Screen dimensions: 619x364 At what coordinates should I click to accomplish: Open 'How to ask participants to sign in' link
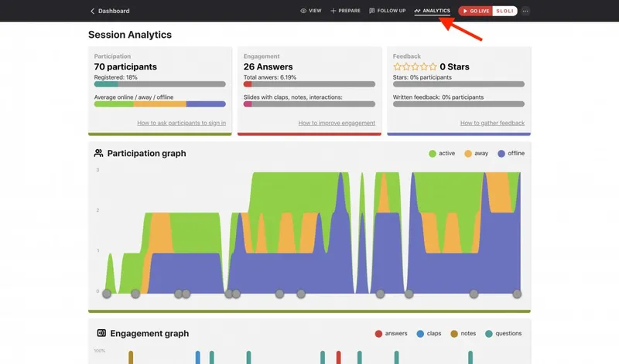click(182, 123)
